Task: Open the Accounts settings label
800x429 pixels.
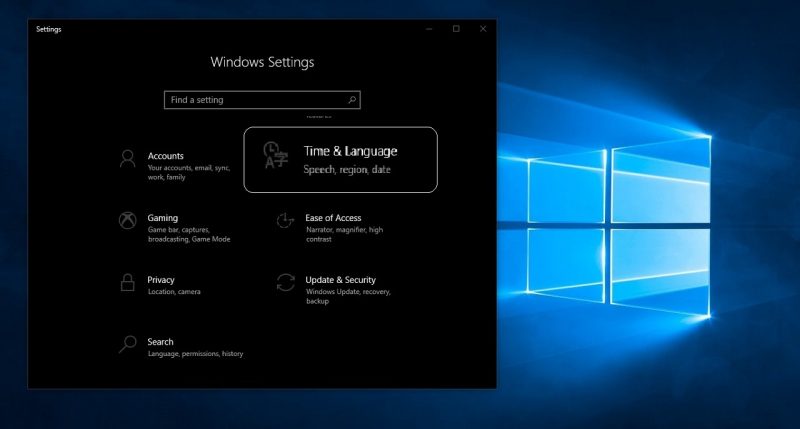Action: (x=166, y=156)
